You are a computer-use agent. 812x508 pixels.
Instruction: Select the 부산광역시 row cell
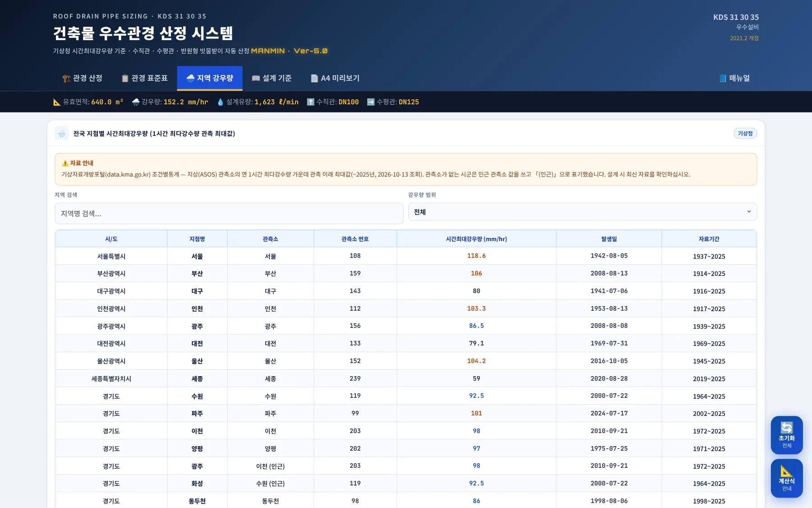pyautogui.click(x=111, y=274)
